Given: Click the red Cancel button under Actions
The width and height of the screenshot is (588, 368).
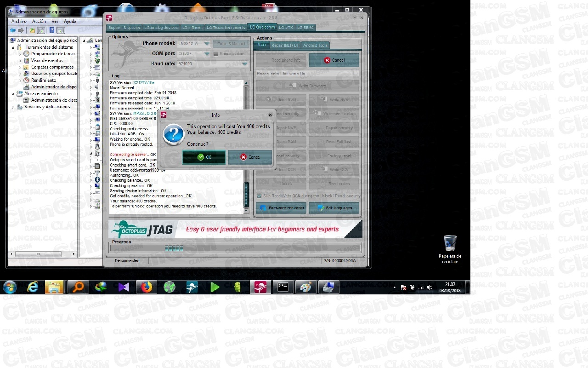Looking at the screenshot, I should click(334, 60).
